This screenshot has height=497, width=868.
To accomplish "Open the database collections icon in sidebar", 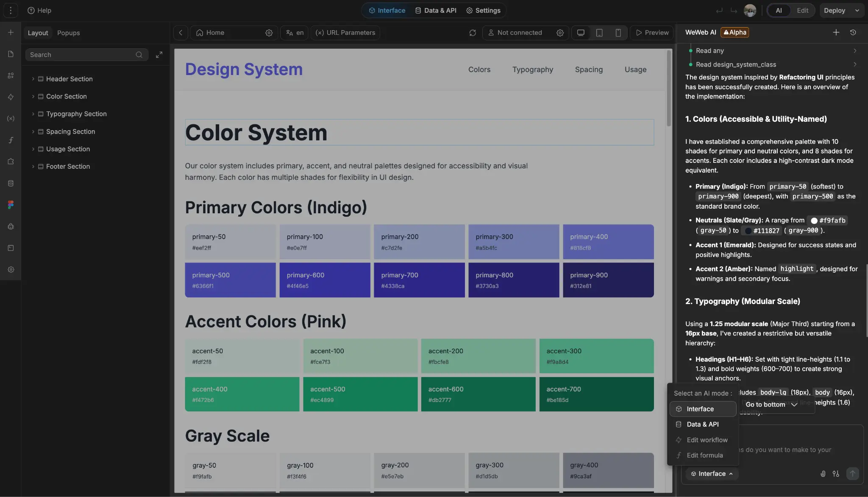I will pos(11,183).
